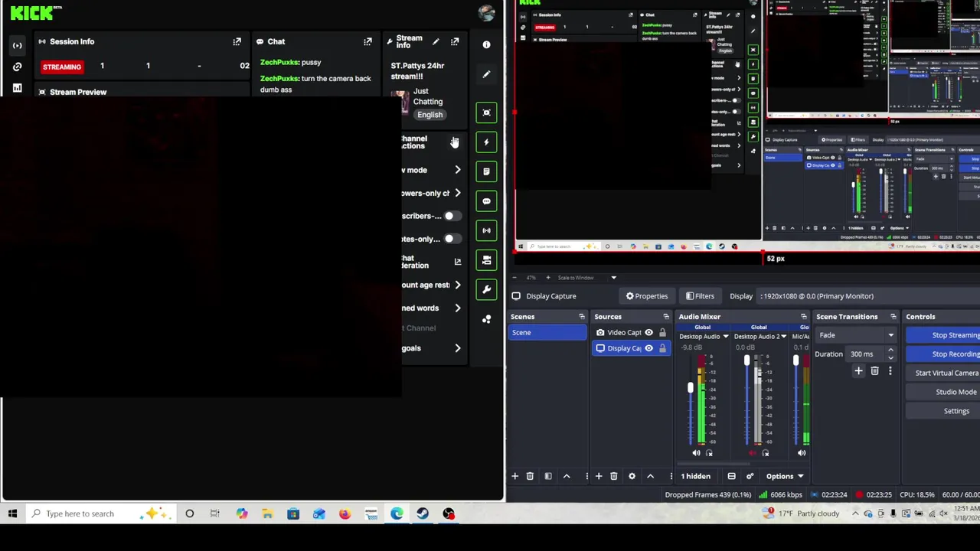This screenshot has width=980, height=551.
Task: Toggle the camera widget icon in Kick sidebar
Action: 486,260
